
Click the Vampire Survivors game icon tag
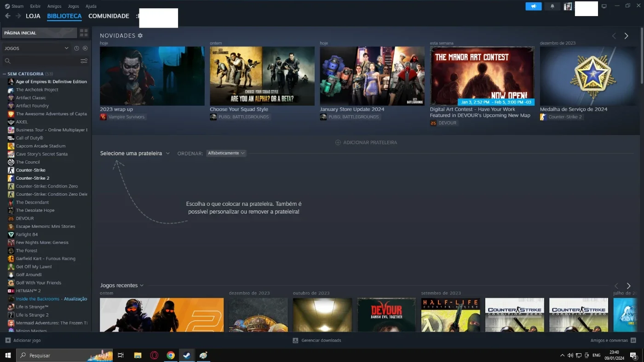point(103,117)
